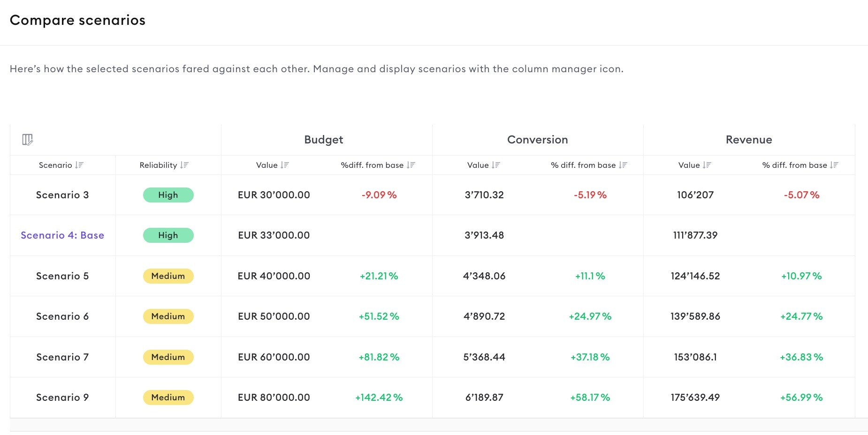Select the Scenario 9 row label

[62, 397]
